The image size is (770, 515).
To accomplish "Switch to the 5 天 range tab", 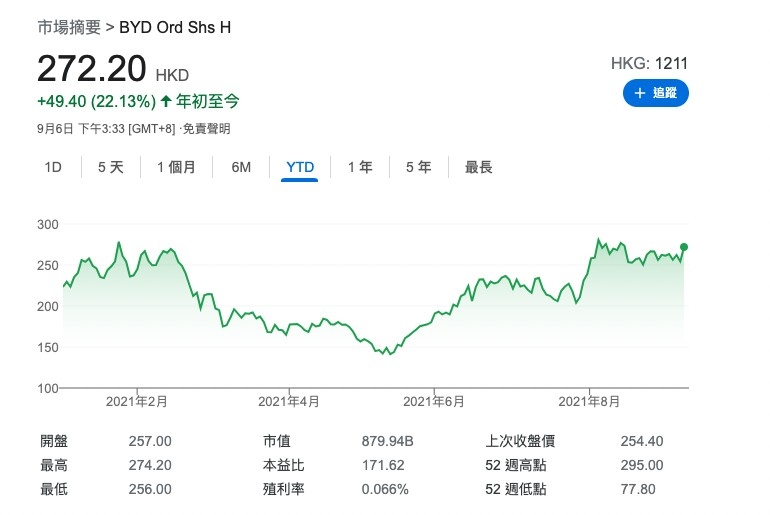I will click(111, 167).
